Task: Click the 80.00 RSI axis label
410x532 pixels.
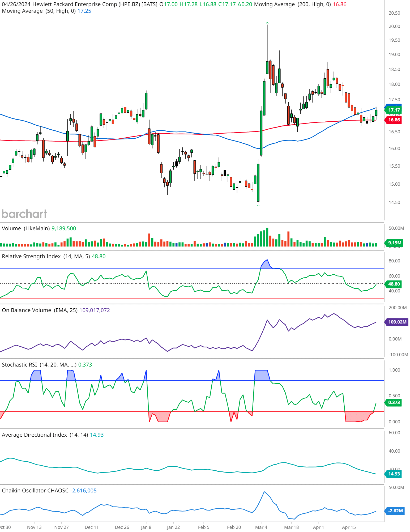Action: tap(394, 261)
